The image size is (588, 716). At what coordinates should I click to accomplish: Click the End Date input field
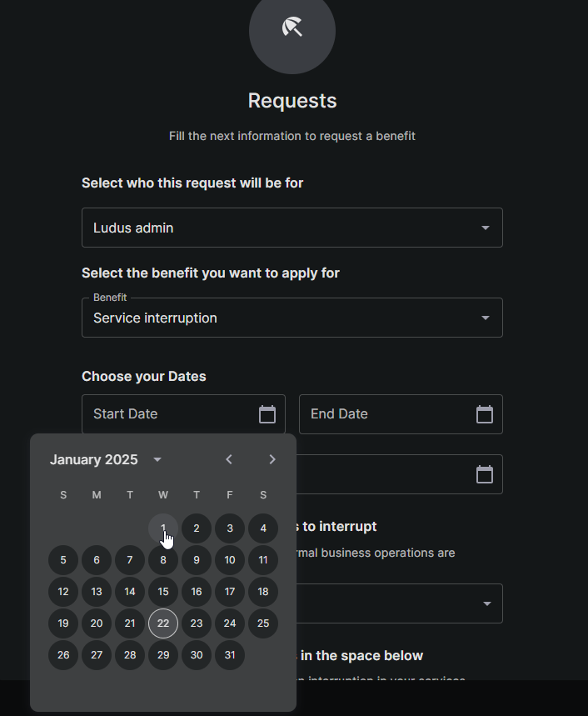(x=383, y=414)
